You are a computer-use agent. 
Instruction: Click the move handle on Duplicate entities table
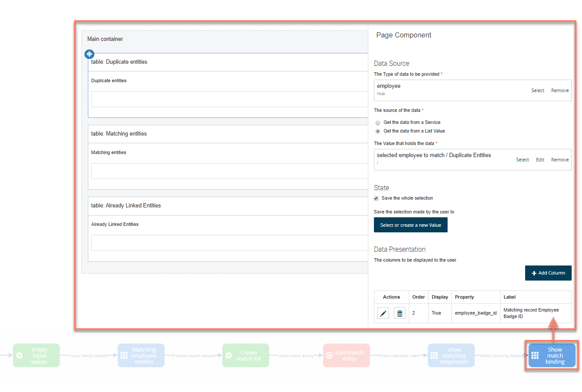(x=89, y=54)
